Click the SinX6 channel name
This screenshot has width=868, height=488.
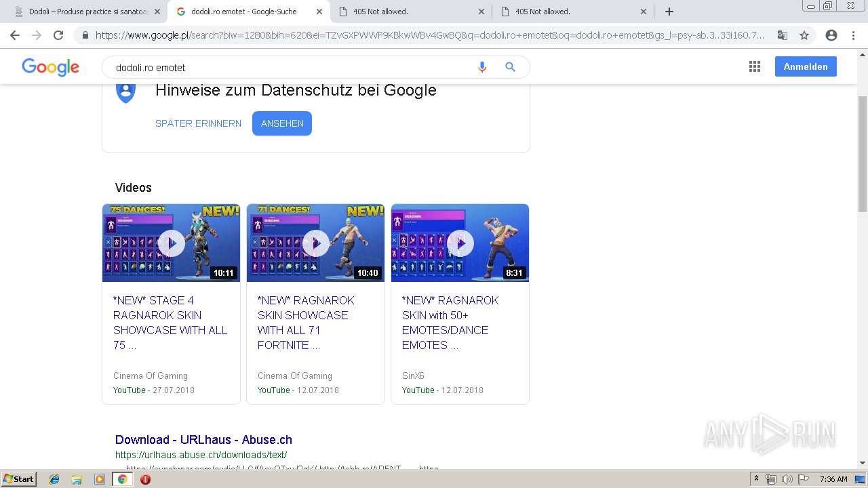point(413,375)
